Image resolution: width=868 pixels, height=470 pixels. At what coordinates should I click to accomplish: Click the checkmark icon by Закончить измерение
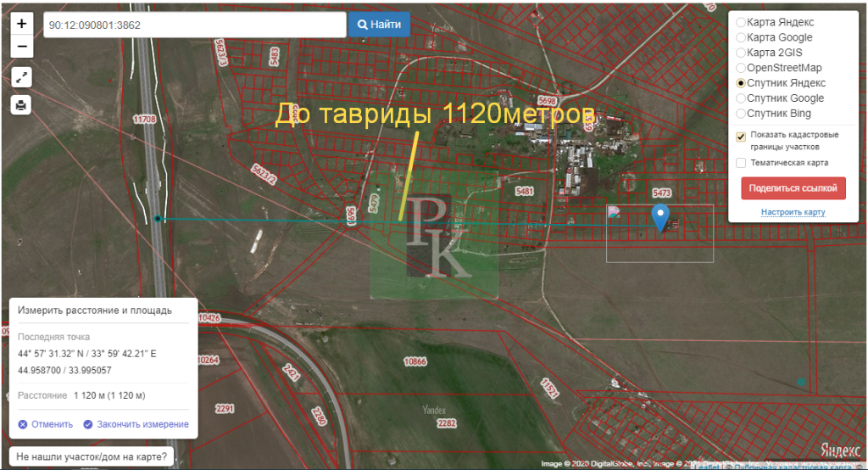(x=88, y=424)
